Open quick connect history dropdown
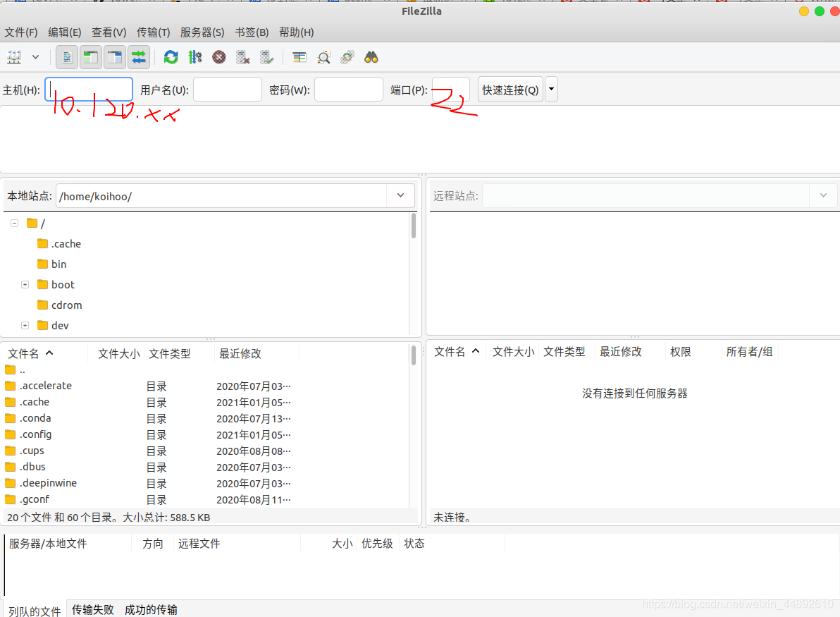The width and height of the screenshot is (840, 617). [551, 90]
